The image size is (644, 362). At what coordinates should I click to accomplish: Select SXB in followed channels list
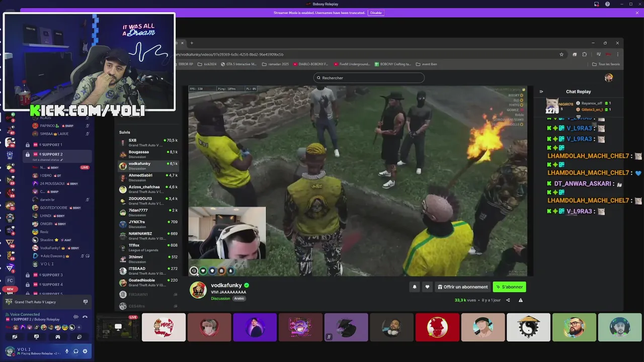pos(147,143)
